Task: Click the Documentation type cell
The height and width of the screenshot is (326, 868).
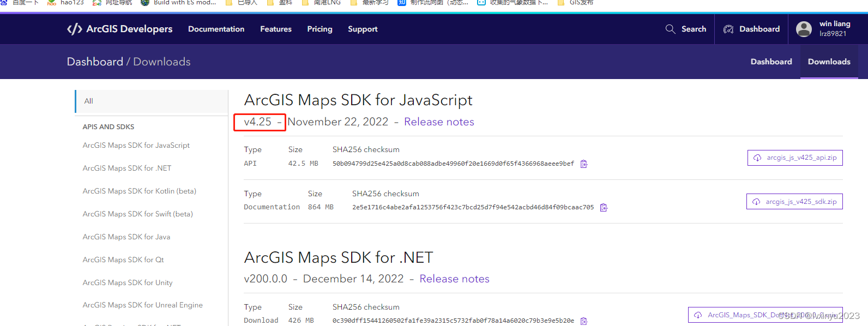Action: click(272, 207)
